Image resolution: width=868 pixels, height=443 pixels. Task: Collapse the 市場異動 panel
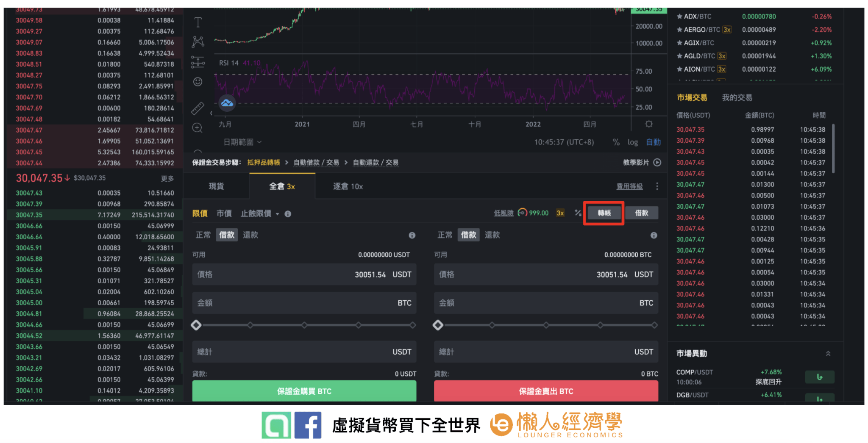pyautogui.click(x=828, y=353)
